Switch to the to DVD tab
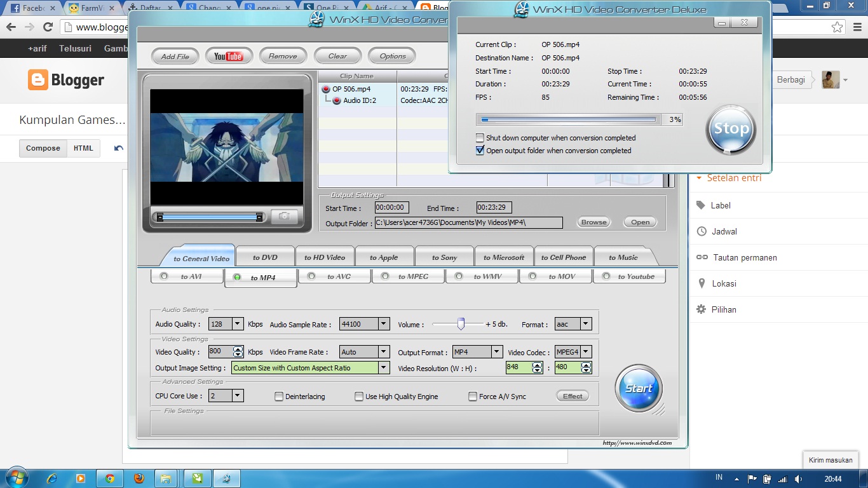The width and height of the screenshot is (868, 488). point(265,257)
